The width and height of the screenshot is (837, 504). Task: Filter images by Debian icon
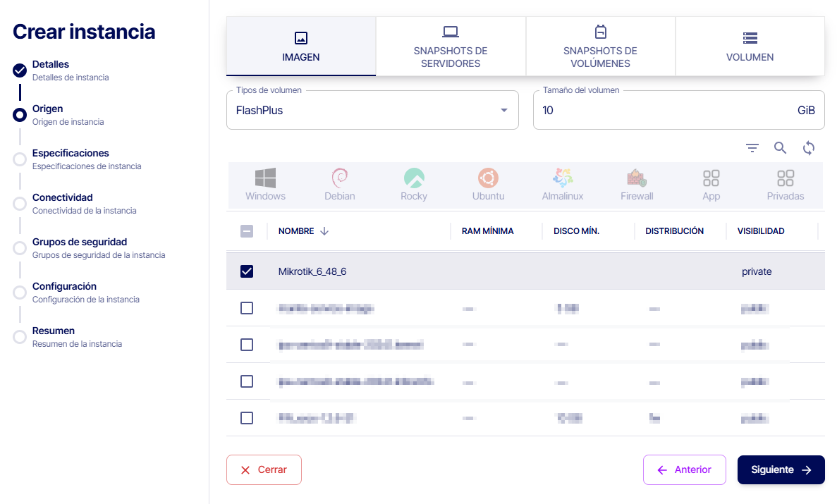tap(339, 185)
